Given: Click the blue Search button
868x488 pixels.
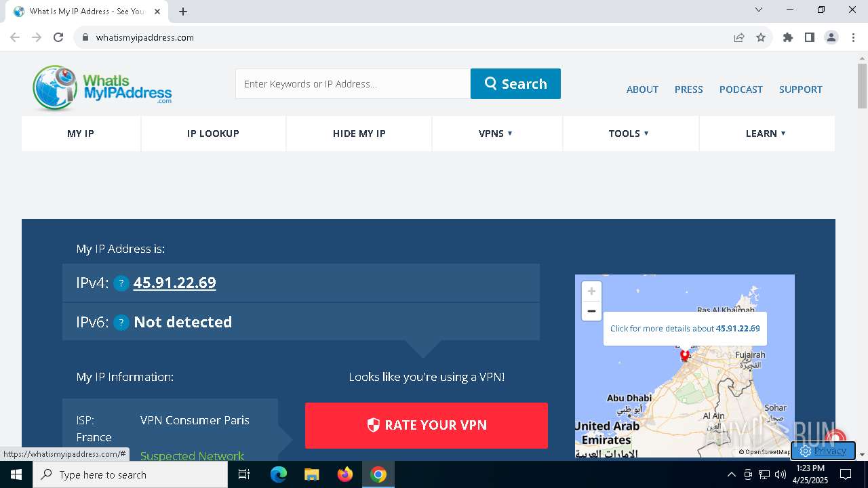Looking at the screenshot, I should click(x=515, y=83).
